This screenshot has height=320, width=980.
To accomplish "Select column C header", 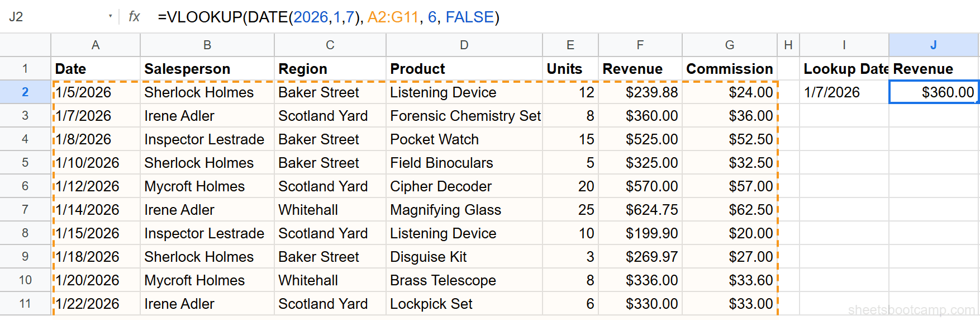I will click(330, 45).
